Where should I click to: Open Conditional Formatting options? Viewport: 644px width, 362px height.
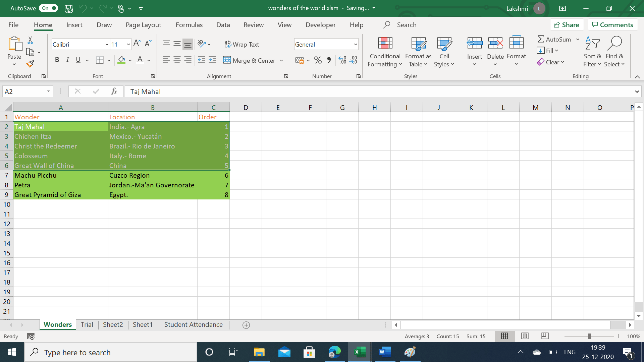point(385,51)
